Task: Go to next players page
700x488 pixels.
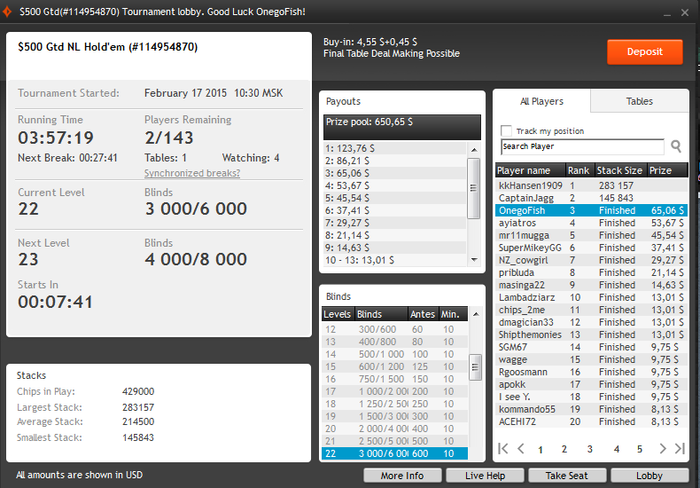Action: click(662, 448)
